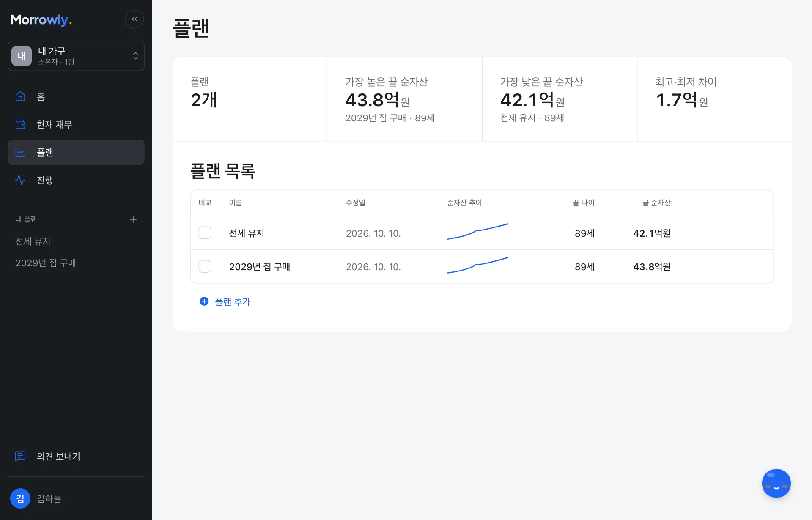Viewport: 812px width, 520px height.
Task: Click the 진행 activity pulse icon
Action: pos(20,180)
